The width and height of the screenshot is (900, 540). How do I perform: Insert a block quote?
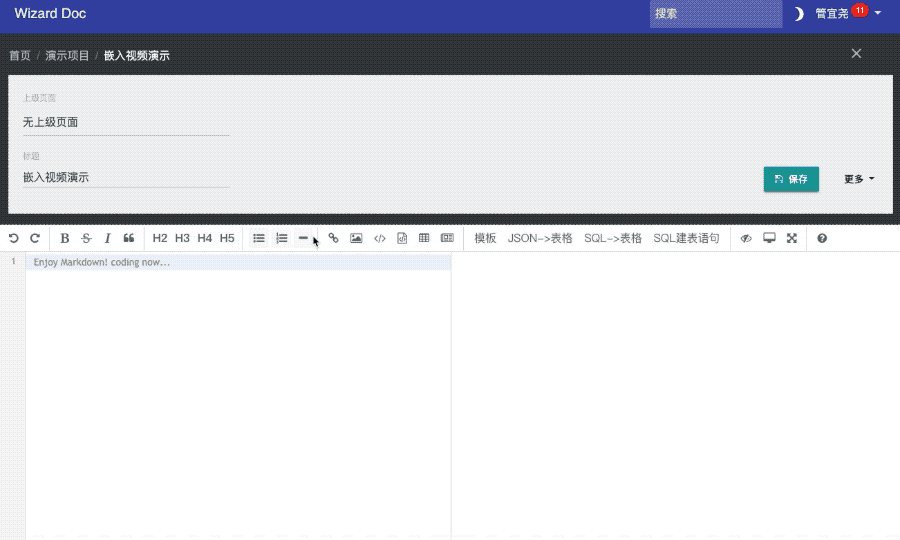129,238
